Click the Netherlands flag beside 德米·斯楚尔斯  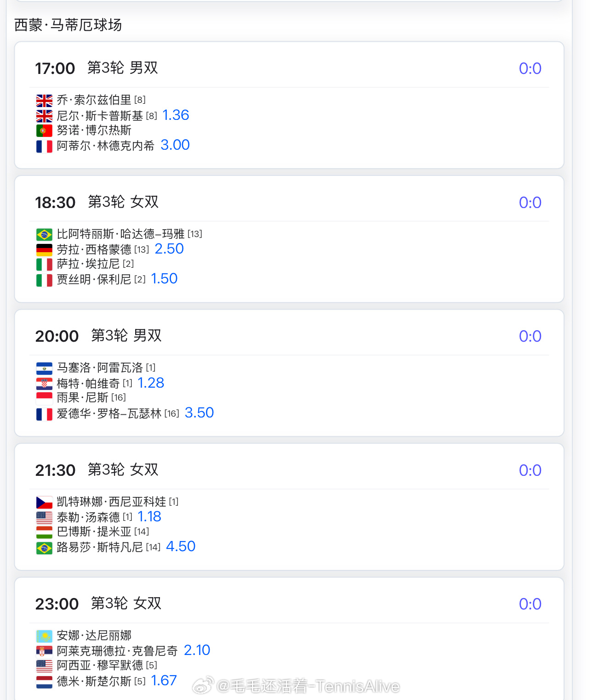click(x=44, y=682)
